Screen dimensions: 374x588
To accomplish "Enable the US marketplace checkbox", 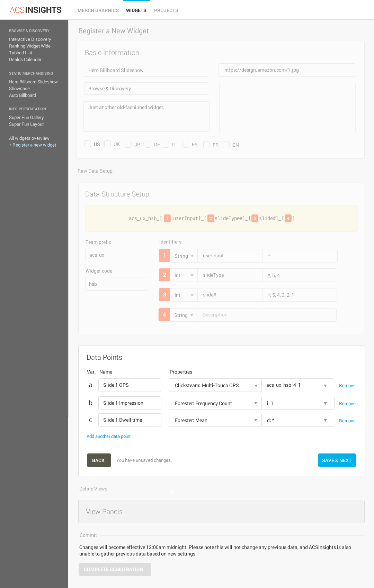I will tap(88, 144).
